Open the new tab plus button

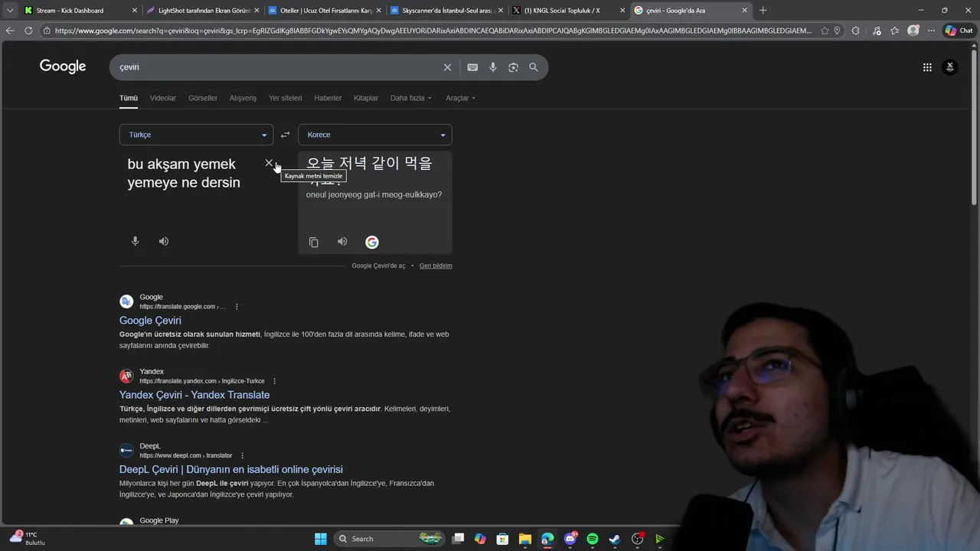[763, 10]
